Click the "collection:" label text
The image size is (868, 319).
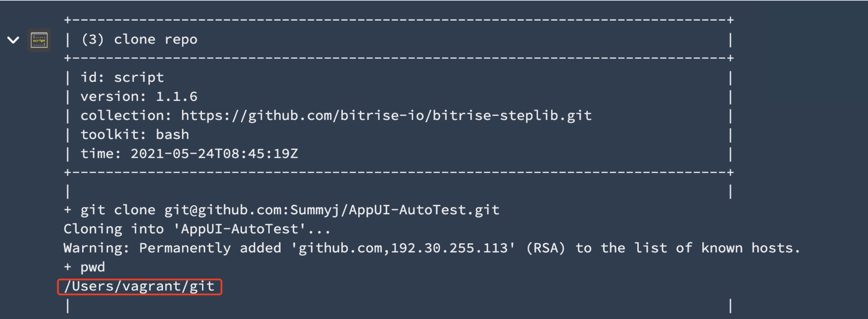pyautogui.click(x=126, y=115)
